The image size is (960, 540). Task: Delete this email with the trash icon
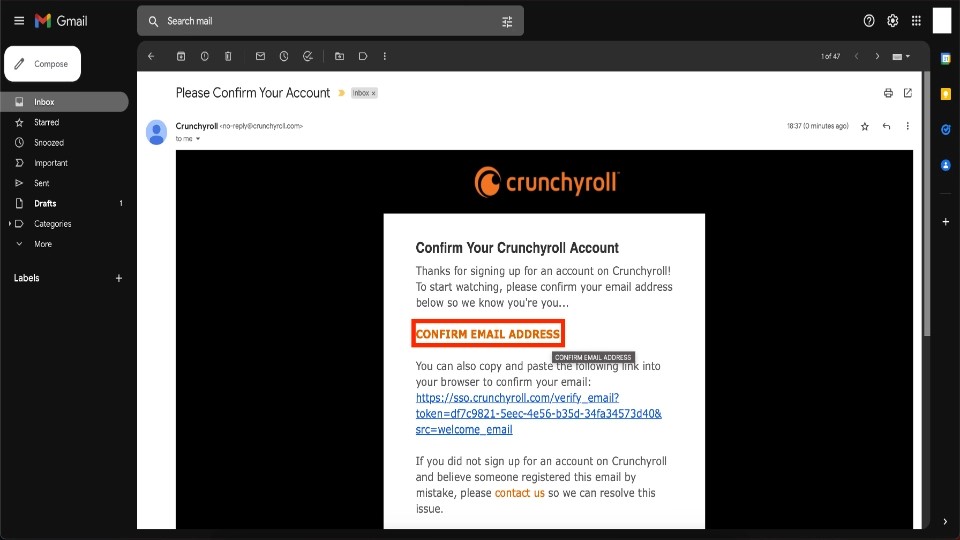228,56
